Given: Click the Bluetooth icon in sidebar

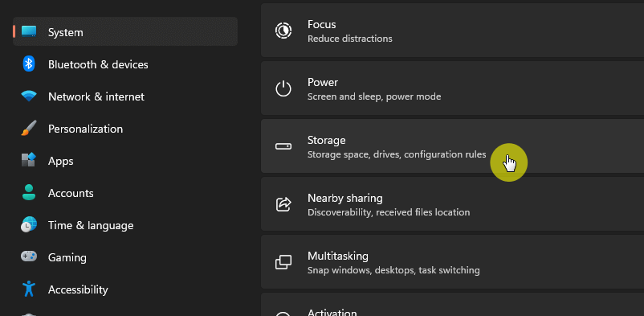Looking at the screenshot, I should point(29,64).
